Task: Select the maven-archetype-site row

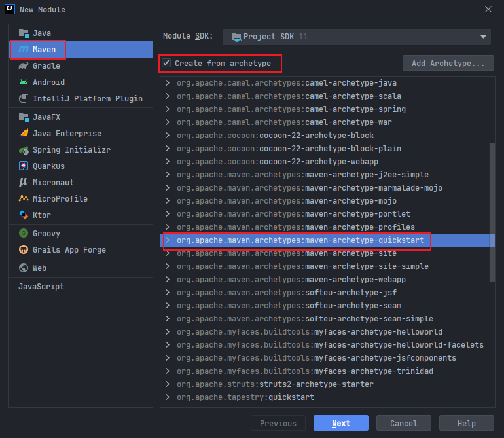Action: coord(327,253)
